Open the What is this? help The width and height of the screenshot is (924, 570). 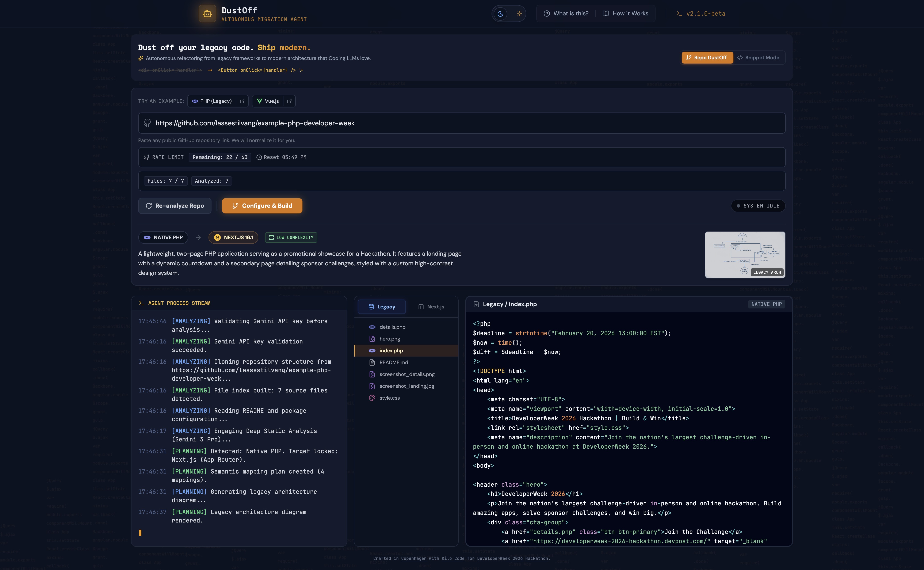click(x=566, y=14)
